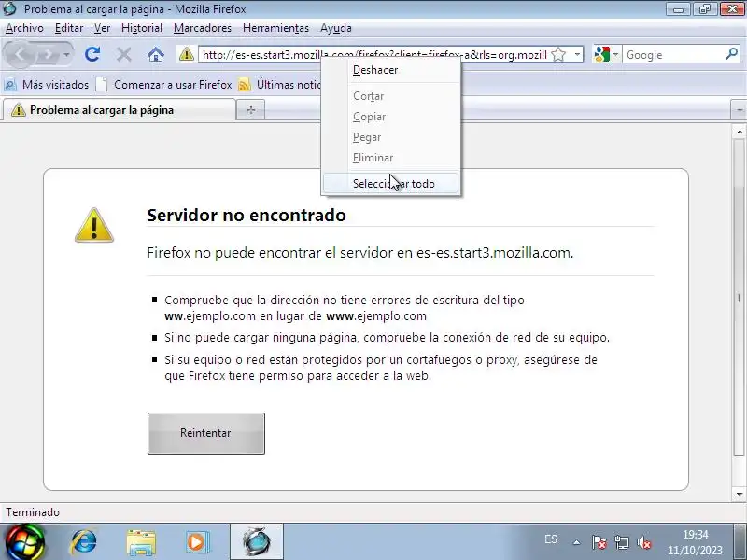Choose Deshacer in the context menu

coord(391,70)
